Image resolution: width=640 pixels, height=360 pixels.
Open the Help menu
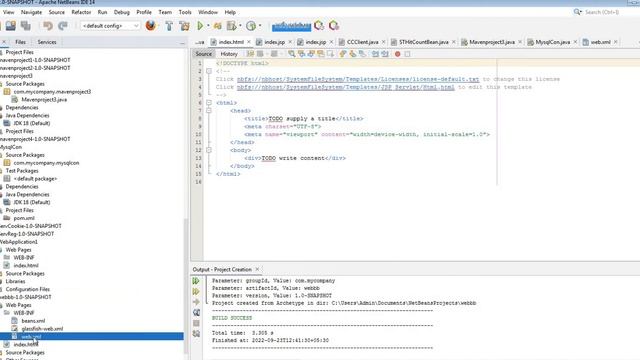click(x=230, y=12)
